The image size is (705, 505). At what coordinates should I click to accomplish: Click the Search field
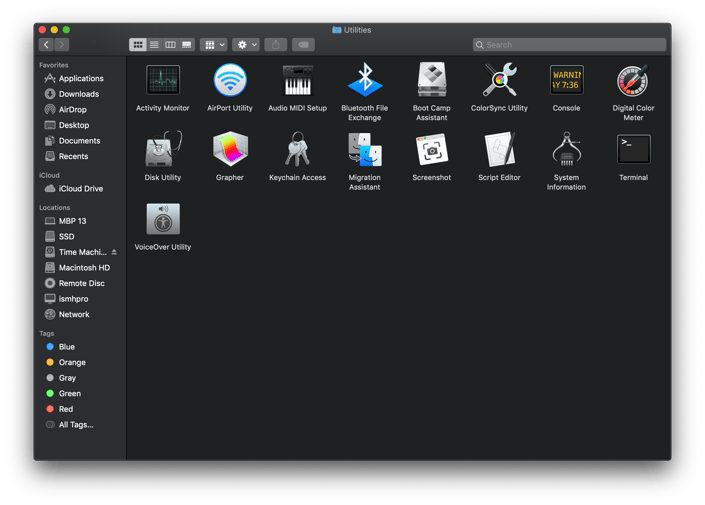pos(569,45)
